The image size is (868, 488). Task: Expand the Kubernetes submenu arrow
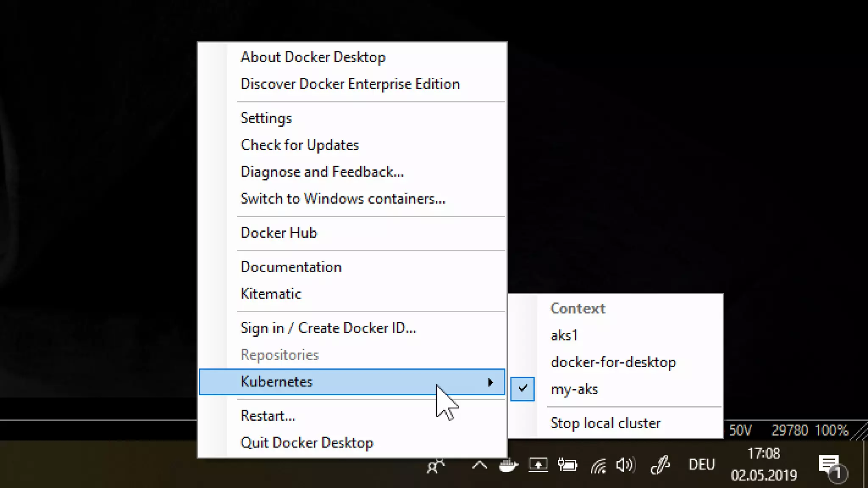pos(490,382)
